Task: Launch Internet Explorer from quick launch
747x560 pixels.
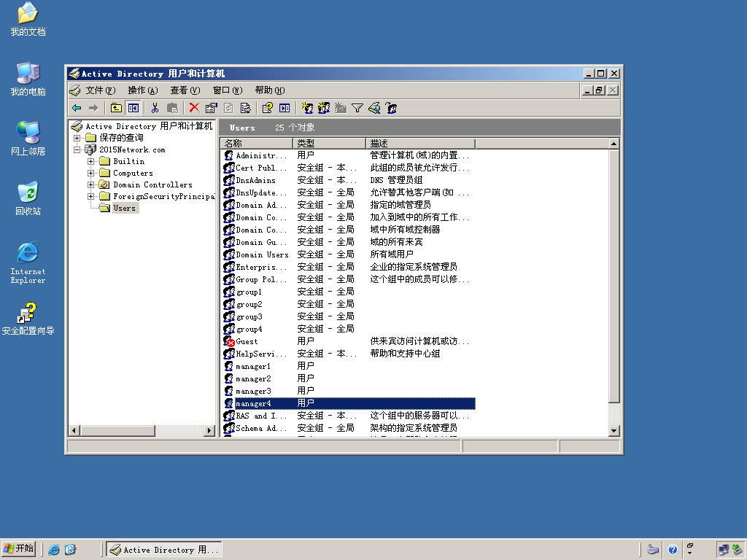Action: coord(54,550)
